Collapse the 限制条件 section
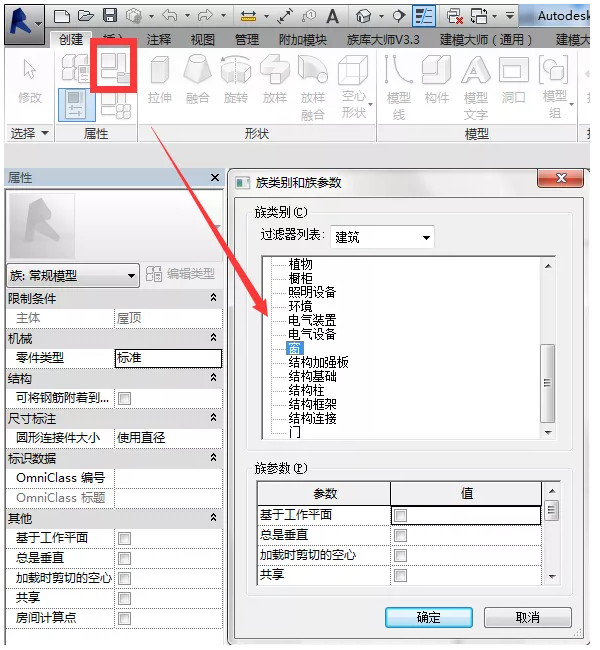 click(x=213, y=298)
